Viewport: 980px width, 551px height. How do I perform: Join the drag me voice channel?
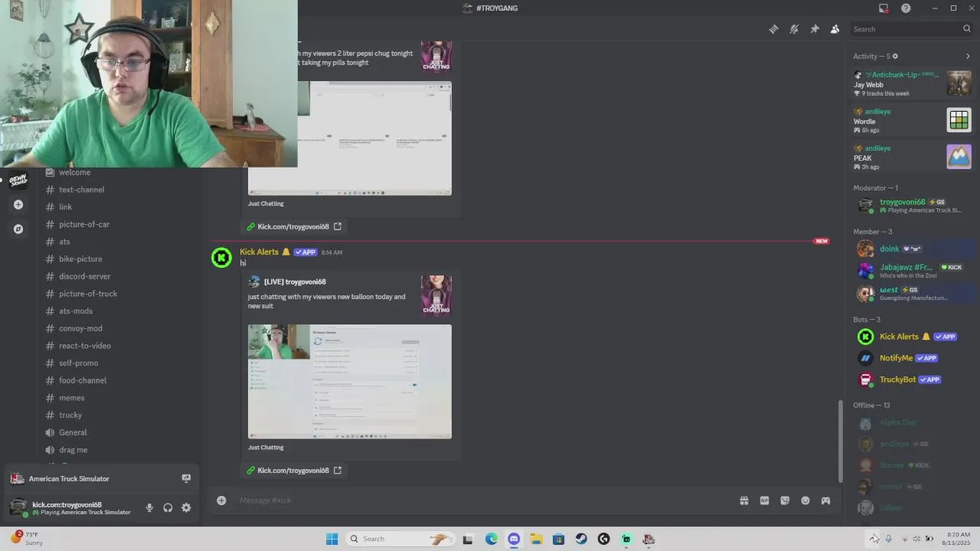[73, 450]
